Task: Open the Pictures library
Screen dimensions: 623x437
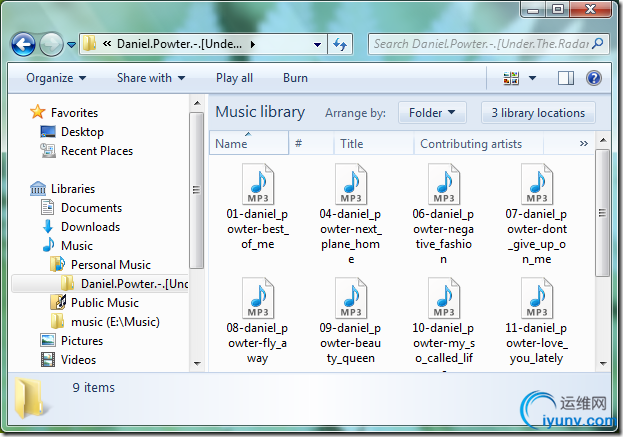Action: 82,341
